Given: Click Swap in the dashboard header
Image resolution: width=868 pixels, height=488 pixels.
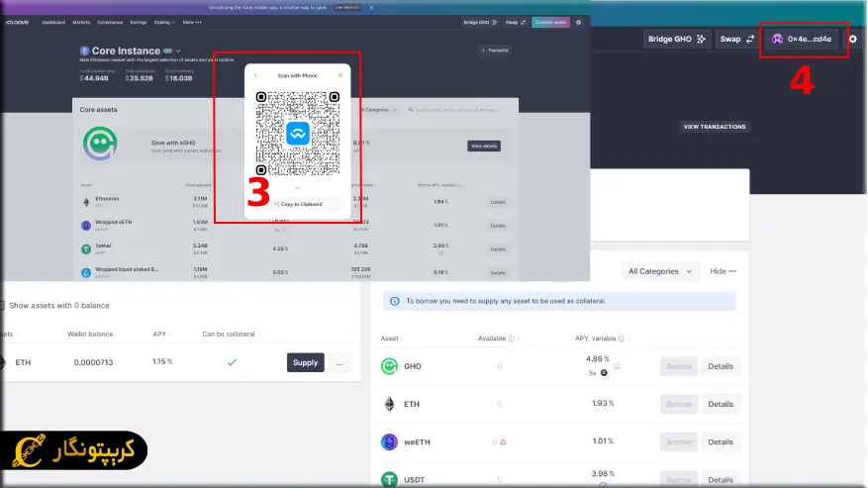Looking at the screenshot, I should (x=736, y=39).
